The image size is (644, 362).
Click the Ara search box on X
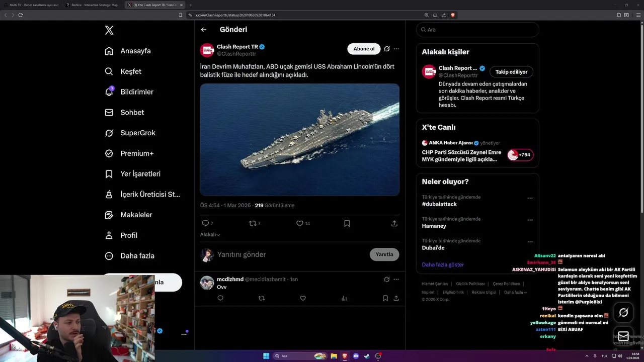tap(477, 30)
